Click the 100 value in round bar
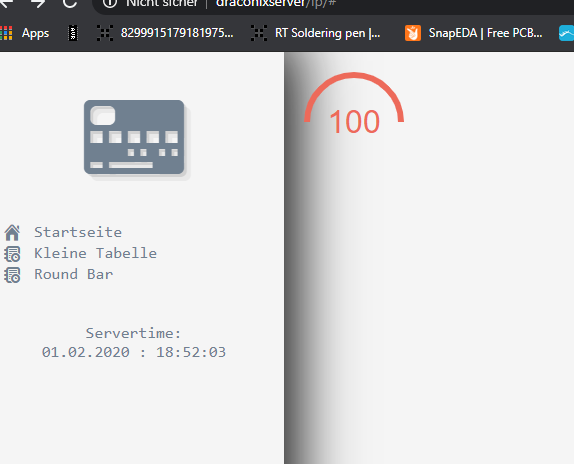 pos(354,121)
